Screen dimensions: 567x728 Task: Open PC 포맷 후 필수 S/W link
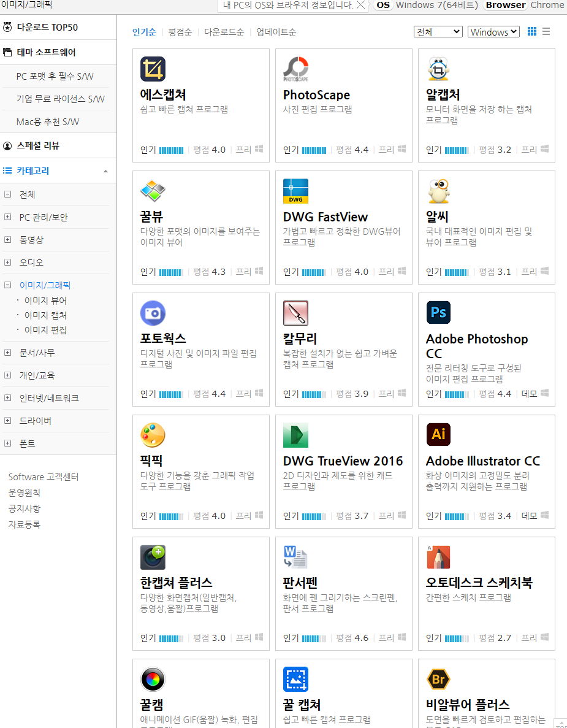[55, 76]
